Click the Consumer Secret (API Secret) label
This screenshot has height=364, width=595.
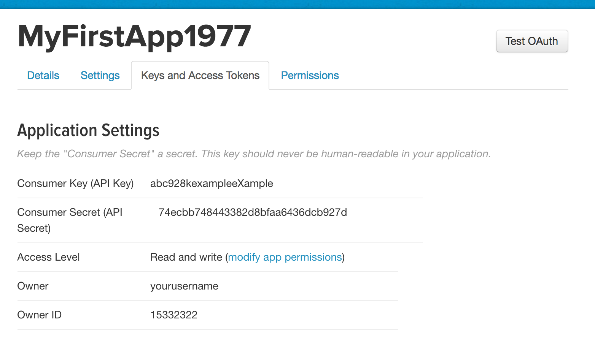[x=70, y=220]
